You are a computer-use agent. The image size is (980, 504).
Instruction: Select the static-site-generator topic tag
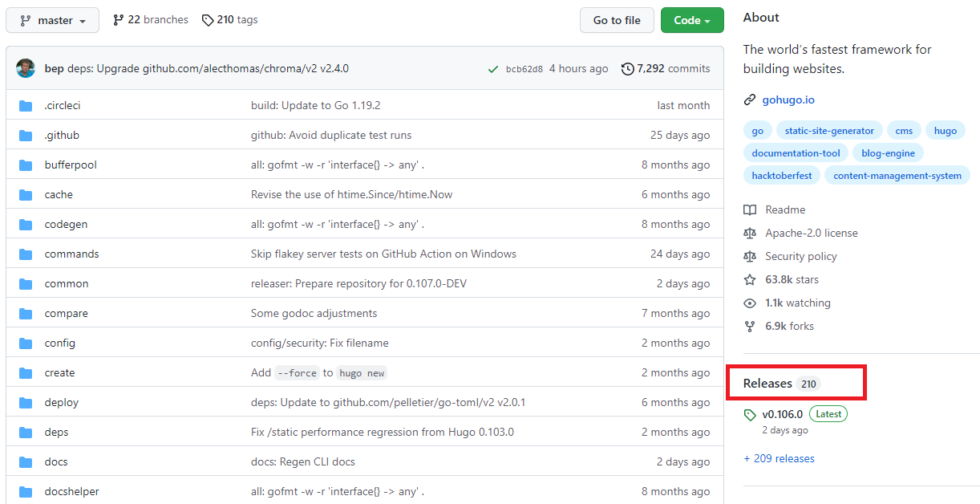pos(829,131)
